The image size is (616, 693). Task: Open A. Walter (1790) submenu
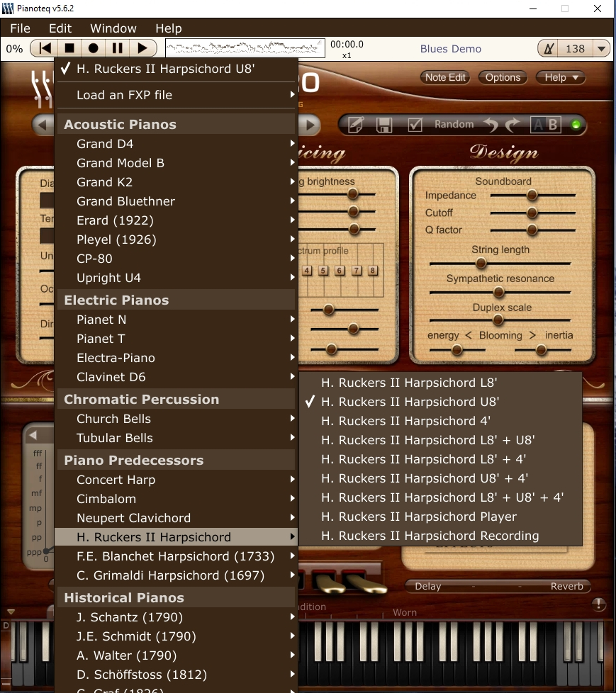[176, 655]
